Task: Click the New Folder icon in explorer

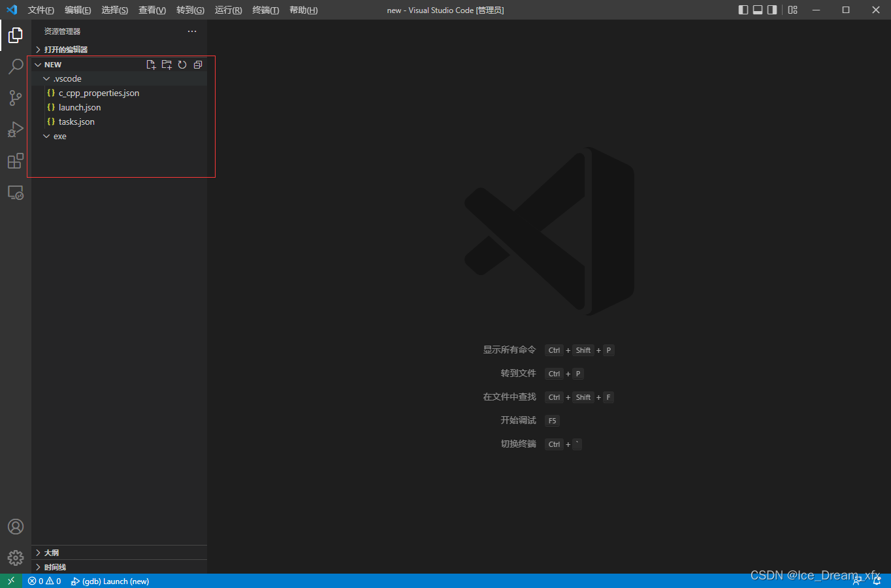Action: click(167, 65)
